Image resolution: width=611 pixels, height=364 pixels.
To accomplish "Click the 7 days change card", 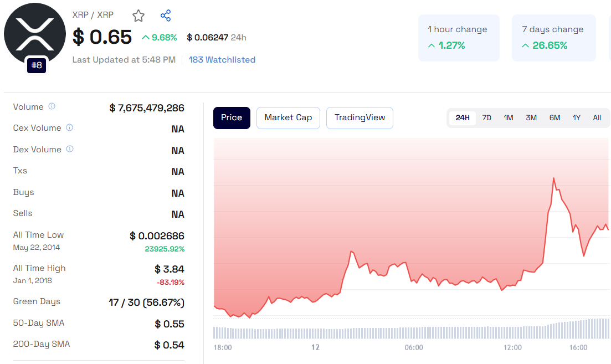I will 554,38.
